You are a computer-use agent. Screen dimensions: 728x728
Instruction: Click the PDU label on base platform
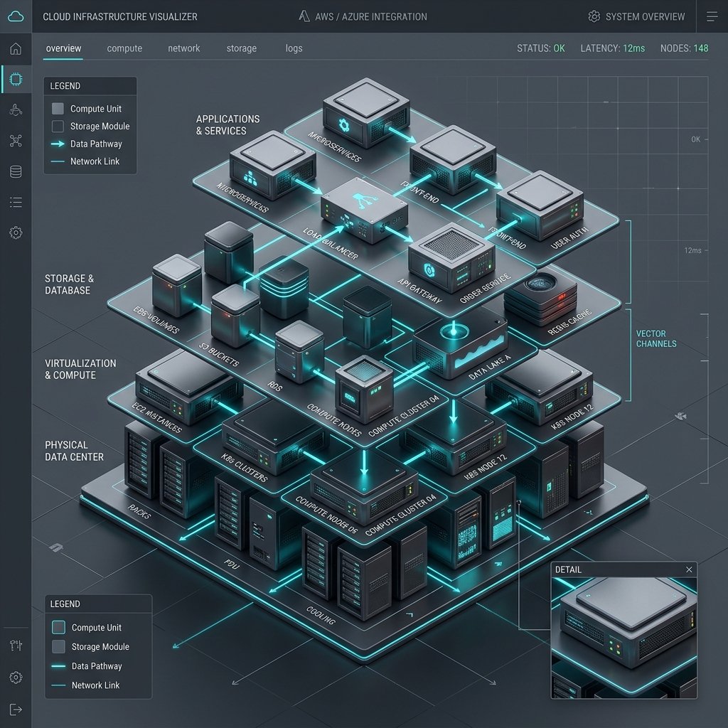click(231, 564)
